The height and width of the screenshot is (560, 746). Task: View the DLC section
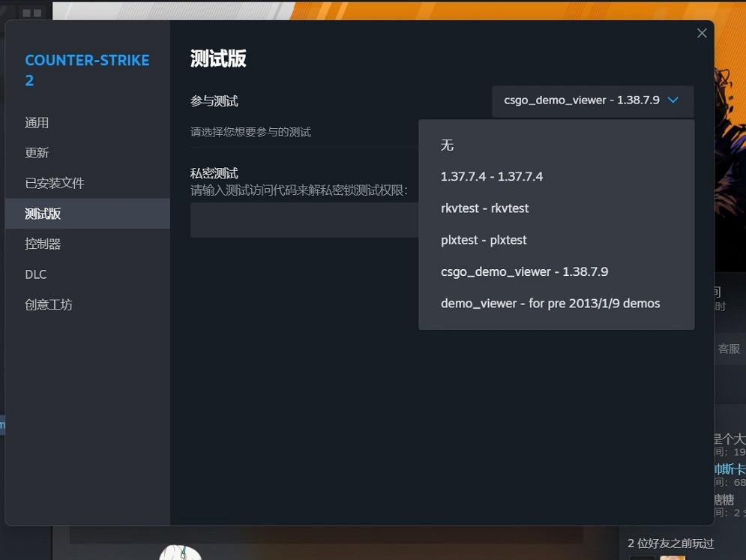(35, 274)
